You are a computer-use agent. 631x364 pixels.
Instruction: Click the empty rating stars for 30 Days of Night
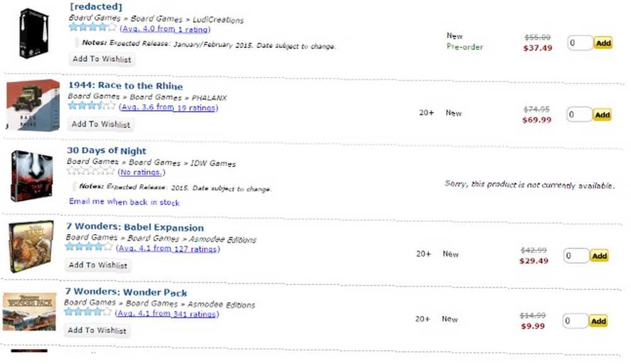(91, 170)
